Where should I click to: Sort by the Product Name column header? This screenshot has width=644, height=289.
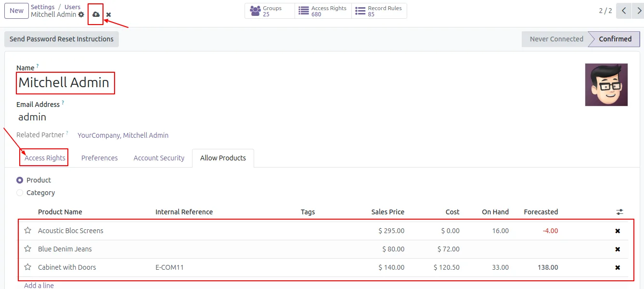60,212
